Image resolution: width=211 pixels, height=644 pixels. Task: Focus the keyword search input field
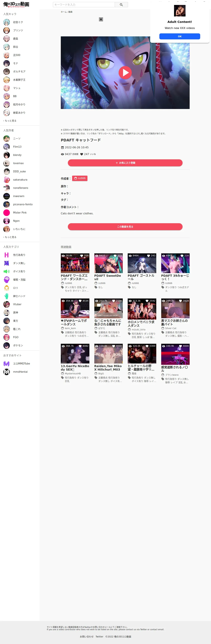(84, 4)
